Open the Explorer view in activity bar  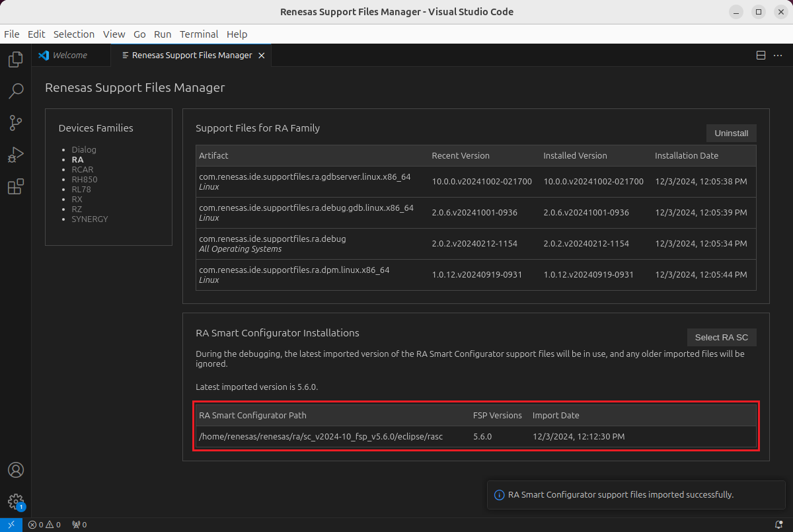[16, 59]
